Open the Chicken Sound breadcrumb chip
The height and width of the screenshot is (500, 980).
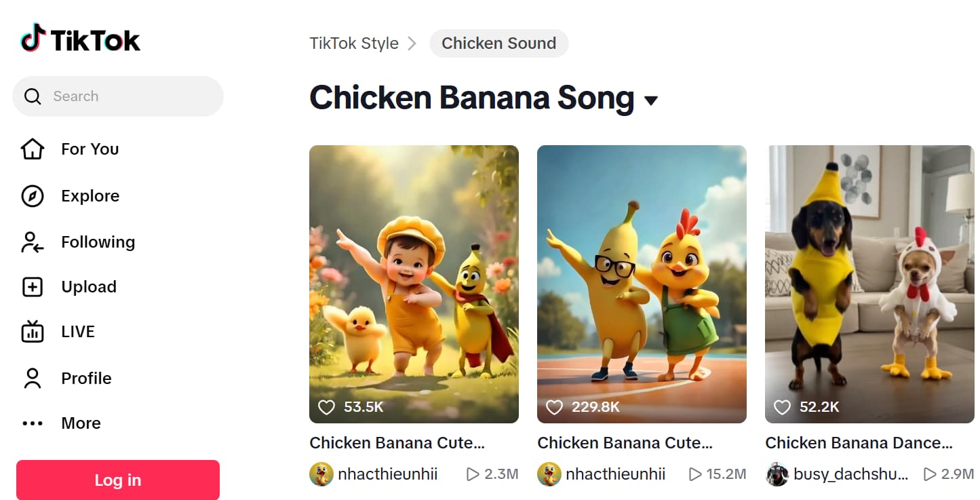[x=499, y=43]
